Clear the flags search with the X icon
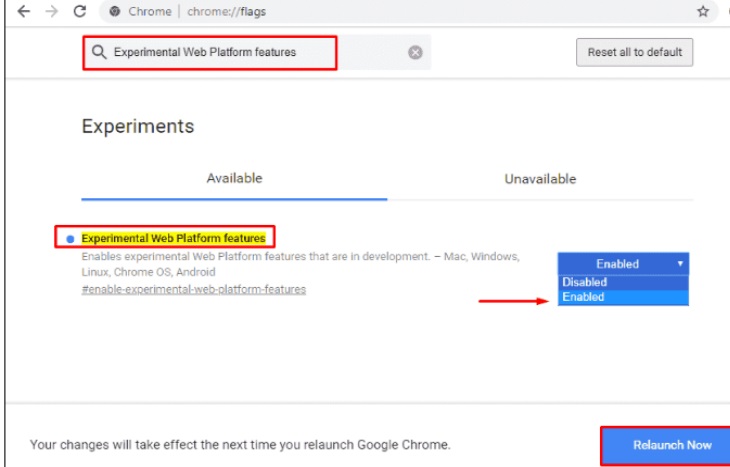 (415, 53)
